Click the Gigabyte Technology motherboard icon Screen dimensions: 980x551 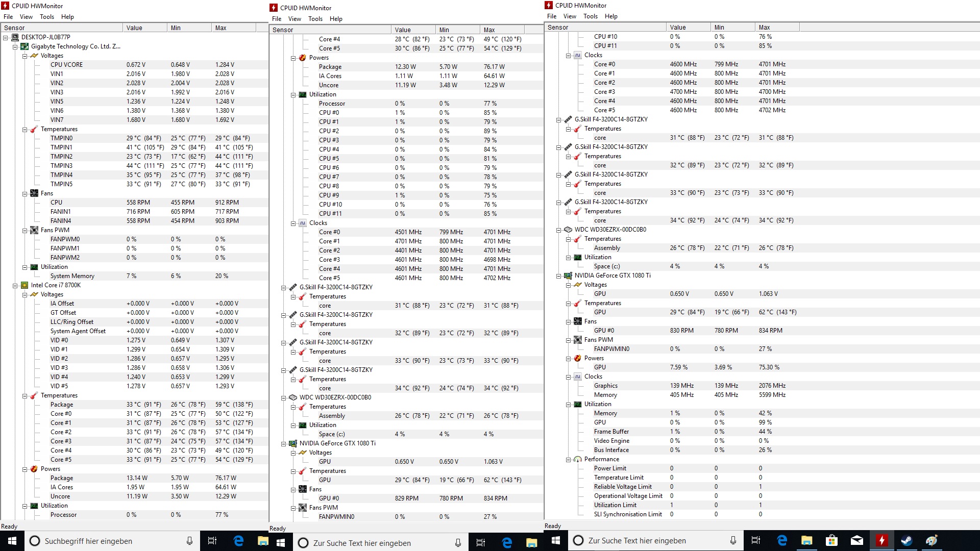click(x=24, y=46)
